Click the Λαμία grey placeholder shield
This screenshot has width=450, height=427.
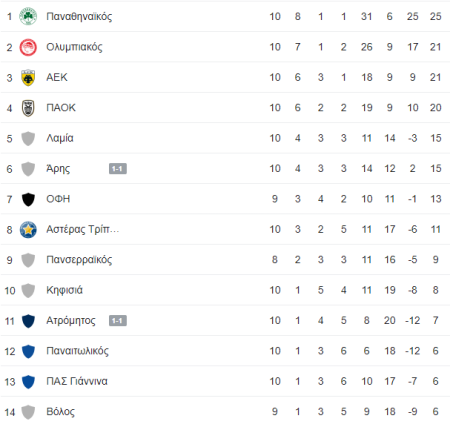pos(28,138)
